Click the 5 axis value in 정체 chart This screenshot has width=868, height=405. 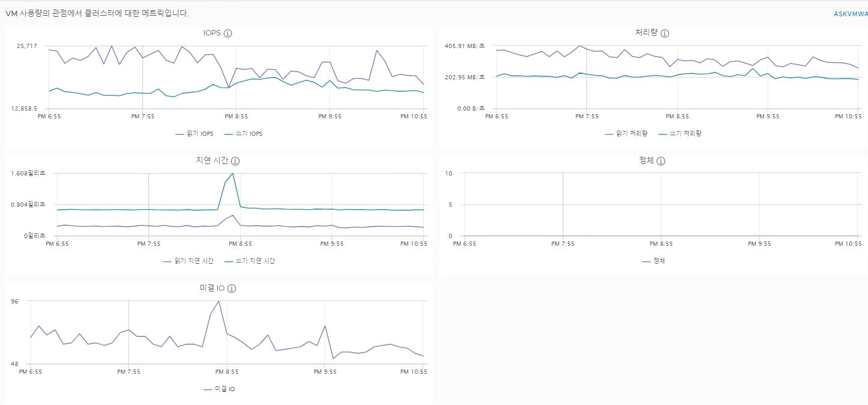point(450,204)
